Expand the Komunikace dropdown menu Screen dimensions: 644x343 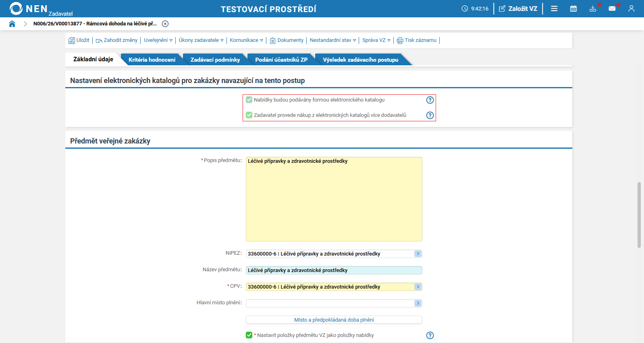coord(246,40)
